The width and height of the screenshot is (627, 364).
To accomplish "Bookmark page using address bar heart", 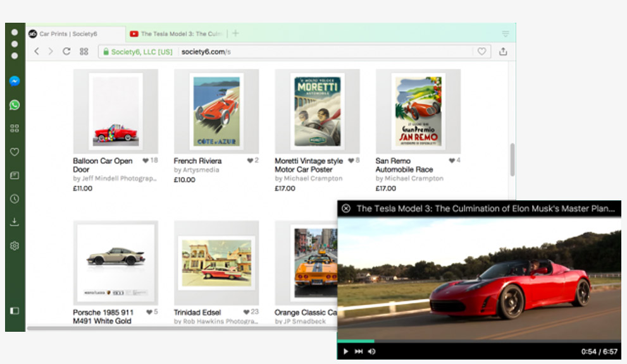I will click(x=481, y=52).
